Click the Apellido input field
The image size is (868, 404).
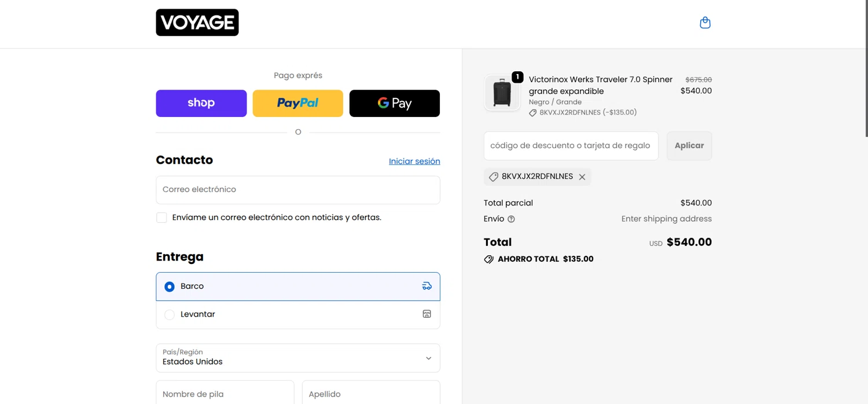click(371, 392)
